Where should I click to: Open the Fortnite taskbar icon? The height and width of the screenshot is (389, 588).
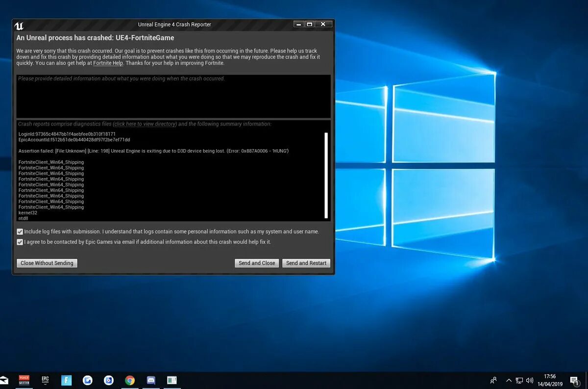pyautogui.click(x=66, y=380)
